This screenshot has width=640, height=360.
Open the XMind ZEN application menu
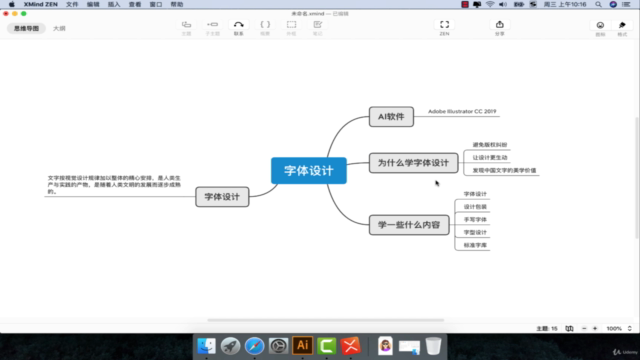pyautogui.click(x=40, y=4)
